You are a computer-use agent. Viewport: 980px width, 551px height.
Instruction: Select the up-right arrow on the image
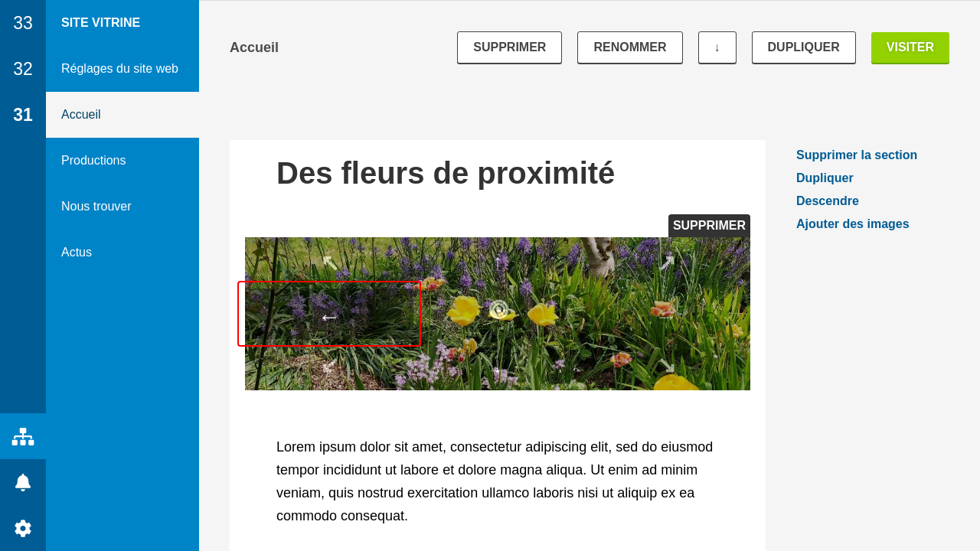(x=667, y=262)
